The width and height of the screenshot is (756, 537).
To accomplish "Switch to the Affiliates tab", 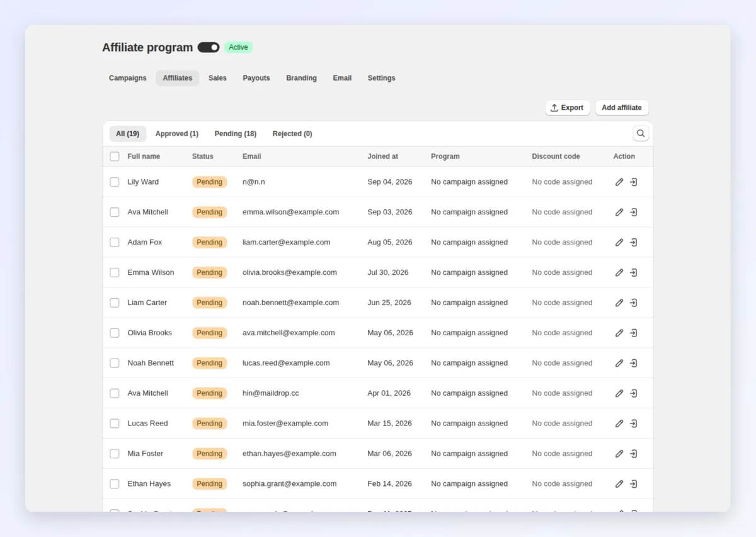I will coord(178,78).
